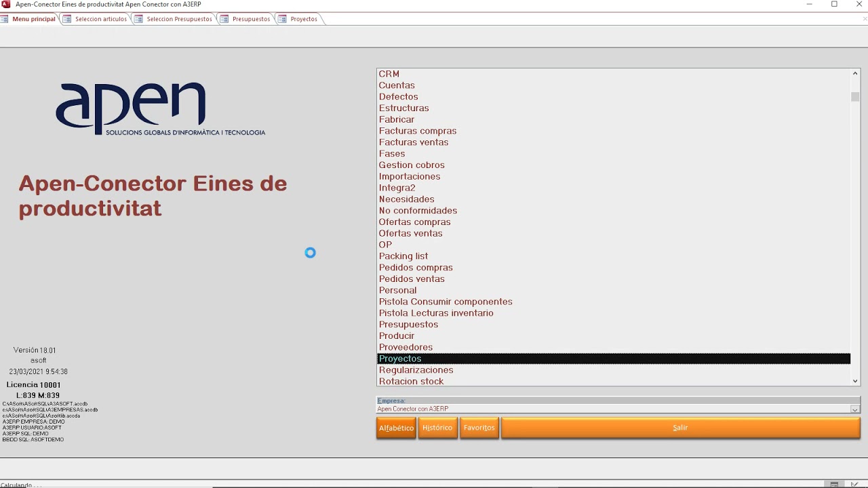
Task: Click the highlighted Proyectos list entry
Action: 614,359
